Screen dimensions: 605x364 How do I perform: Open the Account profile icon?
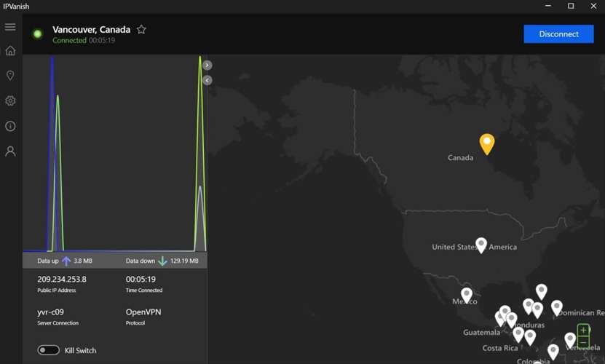coord(10,151)
